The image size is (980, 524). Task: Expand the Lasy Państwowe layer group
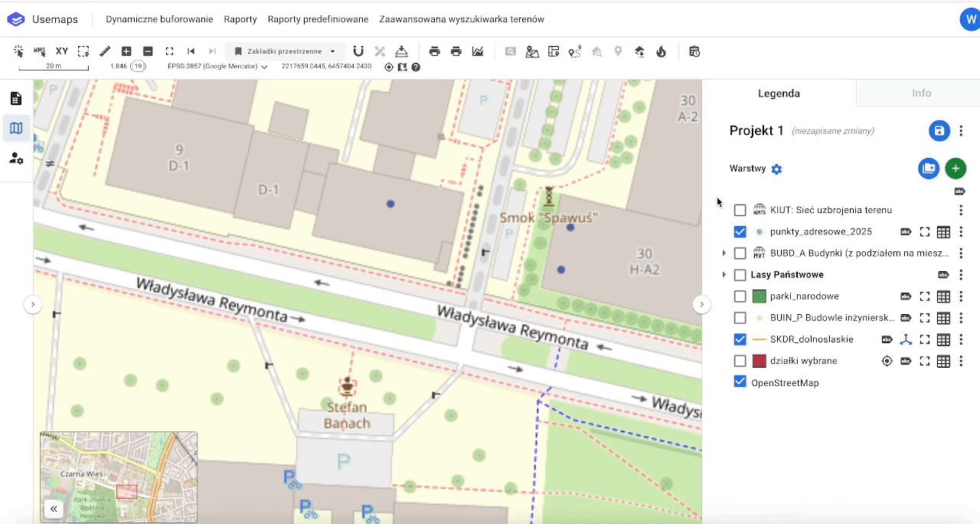click(724, 275)
